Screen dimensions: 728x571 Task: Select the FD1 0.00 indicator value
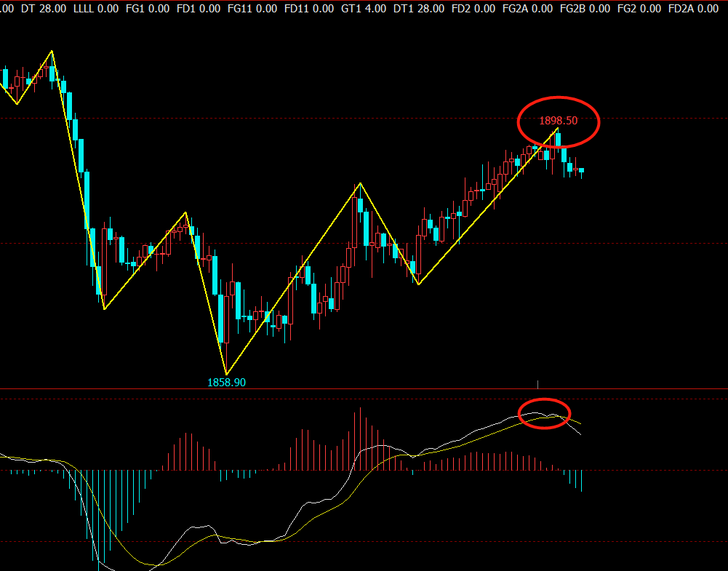(x=199, y=8)
